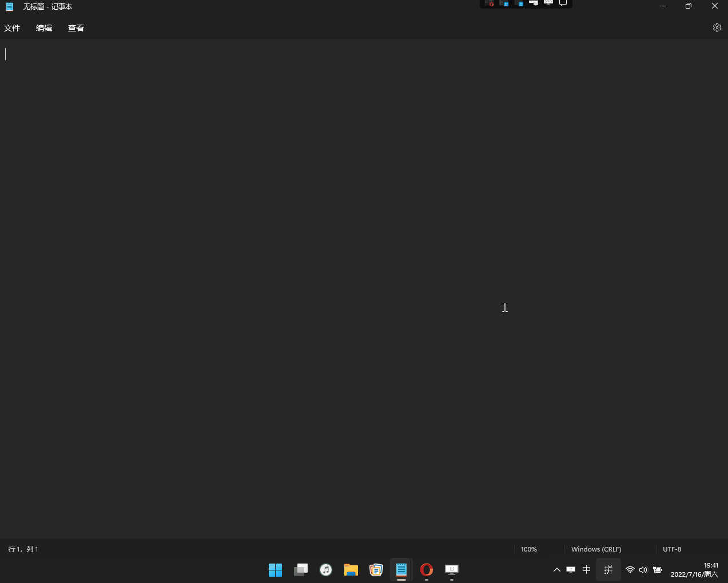Open Task View from the taskbar
This screenshot has width=728, height=583.
click(x=301, y=570)
